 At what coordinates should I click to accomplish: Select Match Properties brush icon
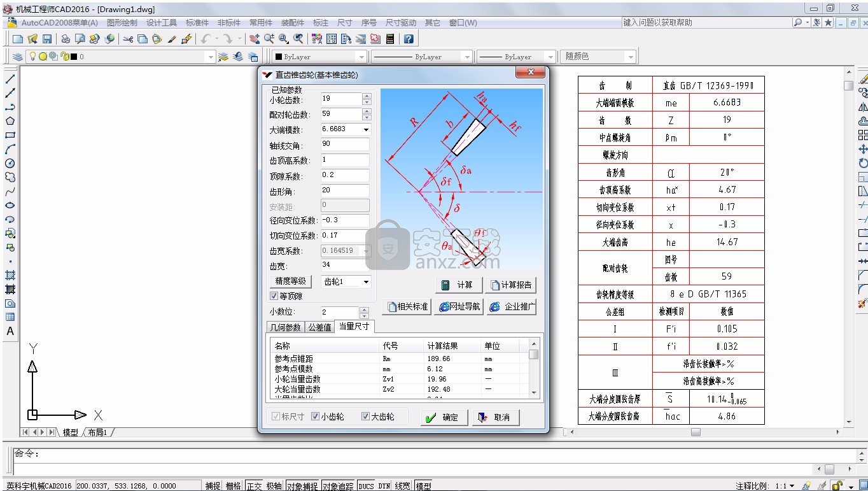tap(171, 39)
